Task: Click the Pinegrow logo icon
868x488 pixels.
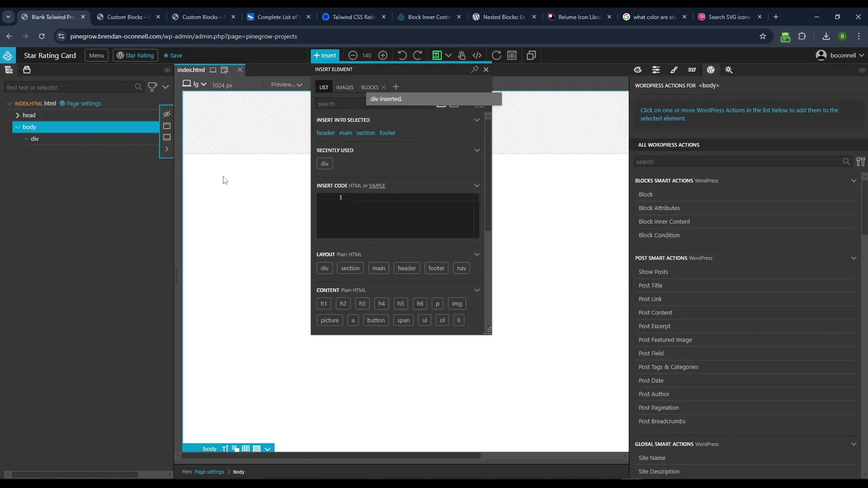Action: 8,55
